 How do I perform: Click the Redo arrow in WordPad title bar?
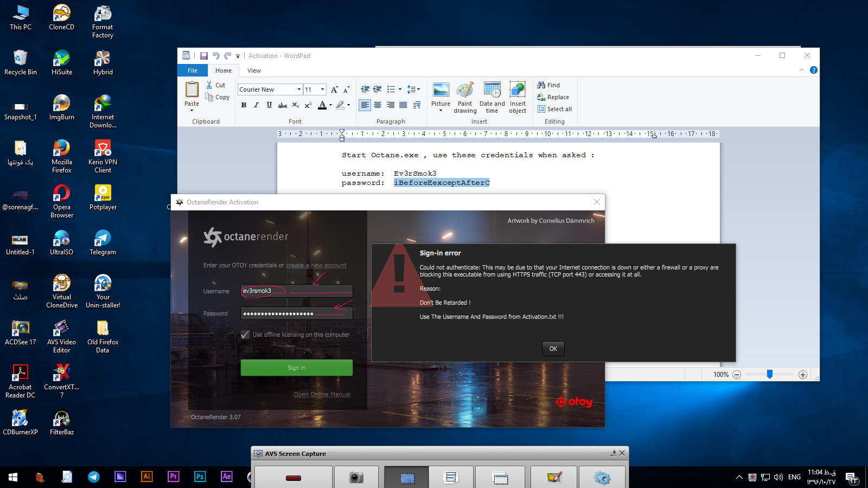click(x=228, y=56)
